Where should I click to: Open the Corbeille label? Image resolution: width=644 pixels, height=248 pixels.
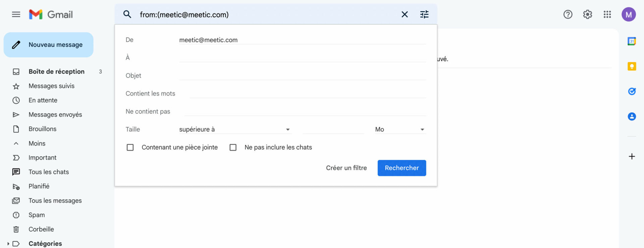pos(41,229)
